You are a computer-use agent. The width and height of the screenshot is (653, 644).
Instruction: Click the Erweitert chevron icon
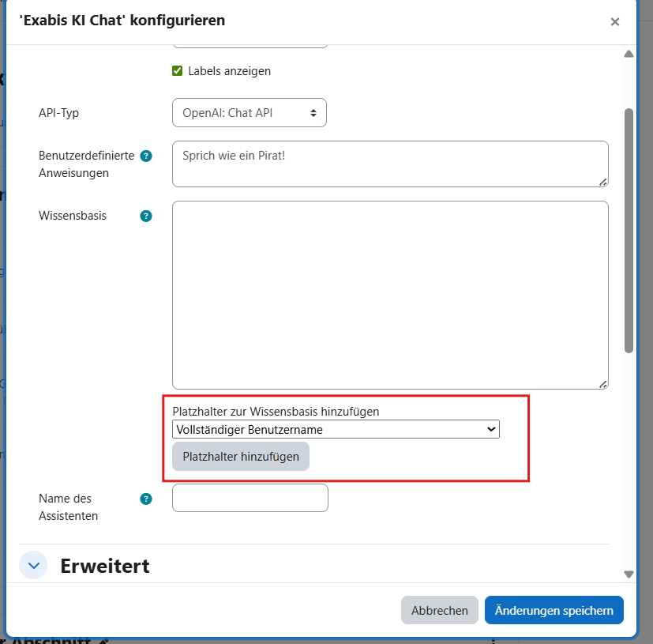click(x=33, y=566)
